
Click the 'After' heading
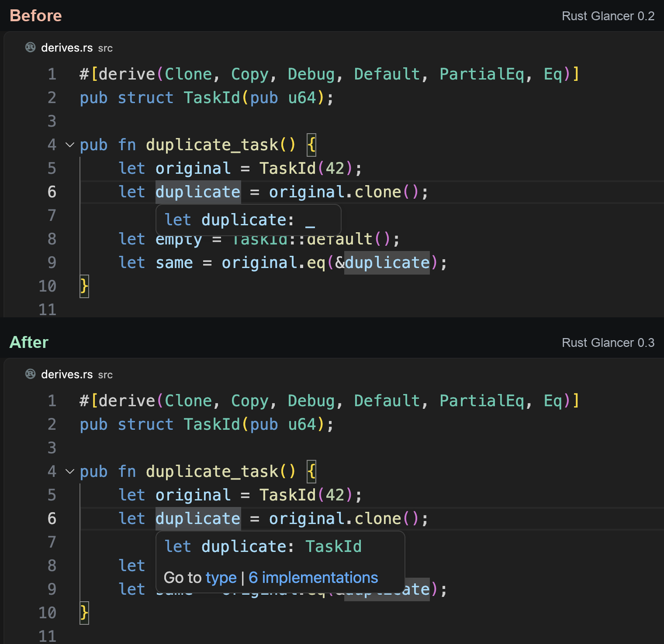29,342
